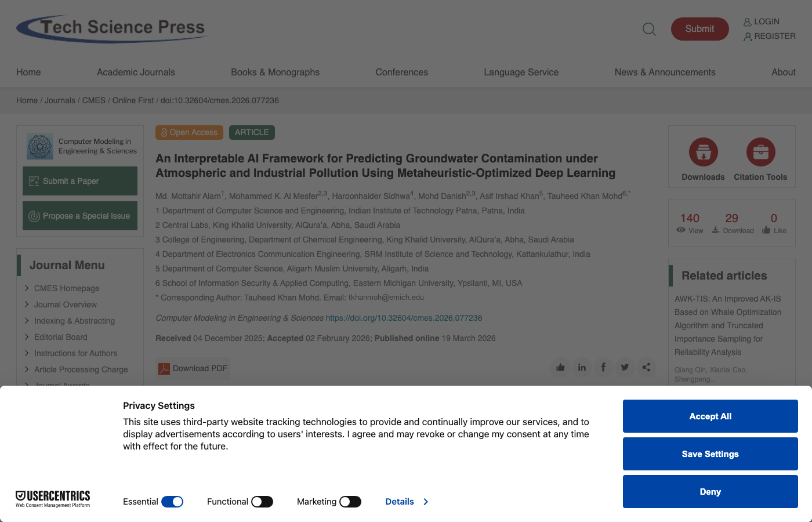The image size is (812, 522).
Task: Open the site search magnifier
Action: pyautogui.click(x=649, y=29)
